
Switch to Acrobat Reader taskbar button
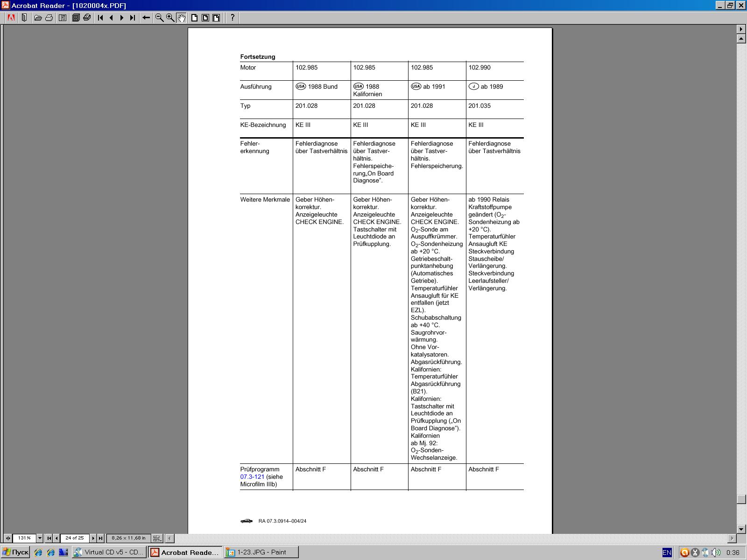[185, 552]
